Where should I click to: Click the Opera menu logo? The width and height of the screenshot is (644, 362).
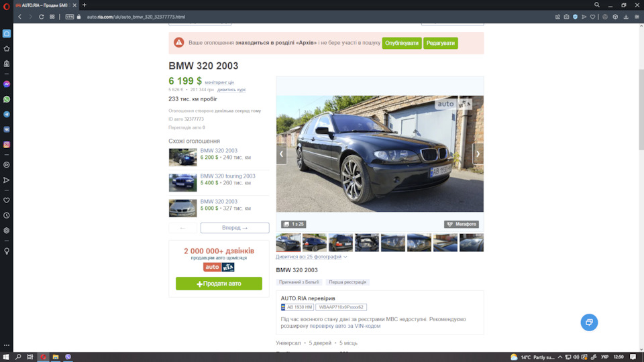coord(6,6)
